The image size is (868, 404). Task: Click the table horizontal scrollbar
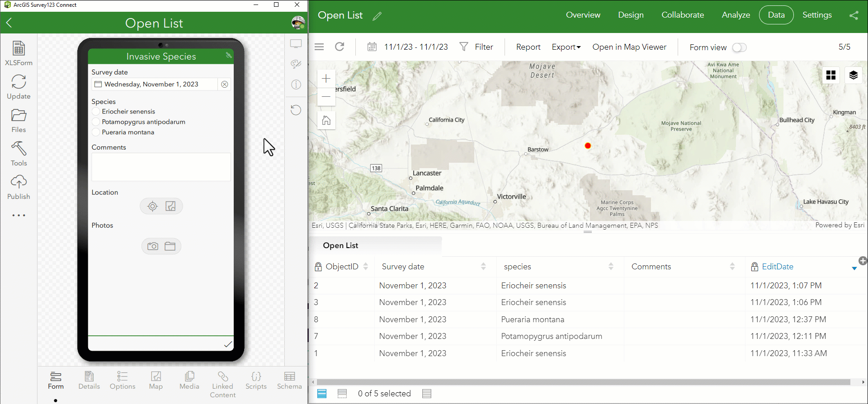pyautogui.click(x=583, y=382)
